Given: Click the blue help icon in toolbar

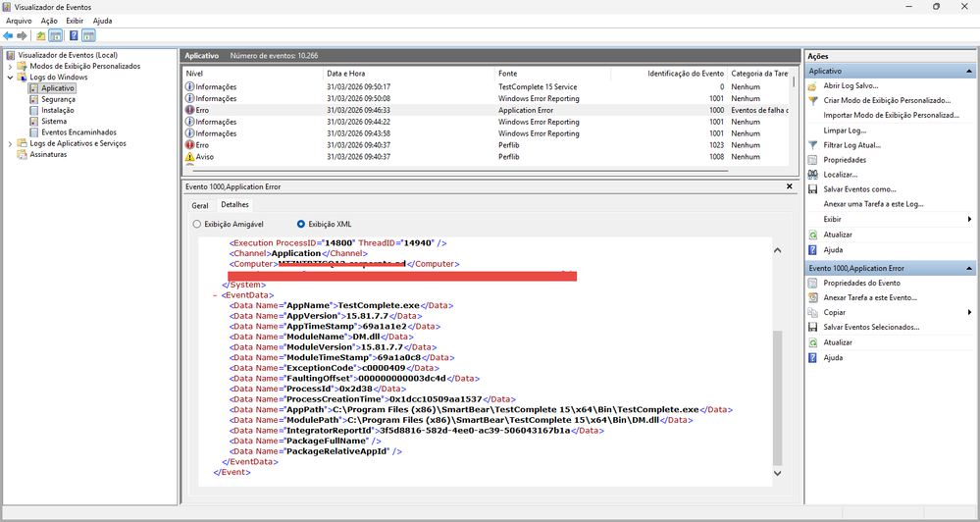Looking at the screenshot, I should [73, 35].
